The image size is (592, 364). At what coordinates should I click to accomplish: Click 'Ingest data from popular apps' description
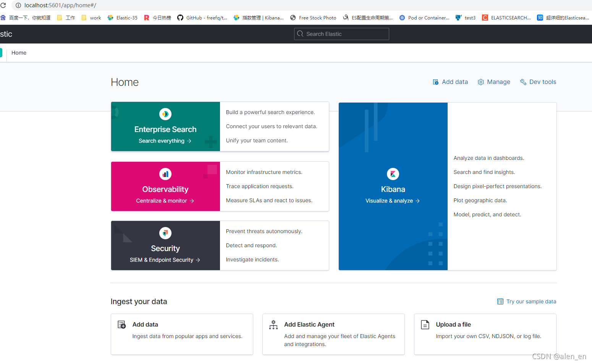pos(188,336)
